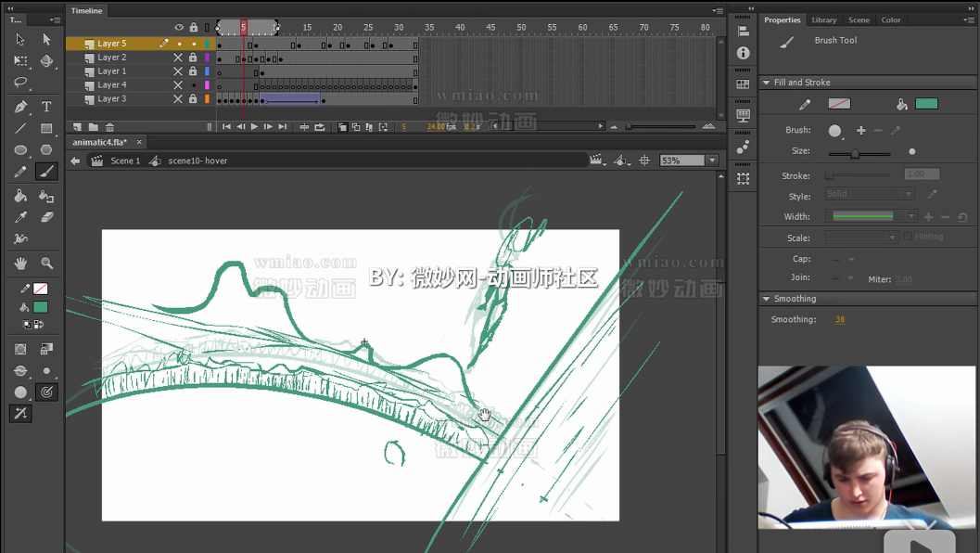Click the Center Frame icon in timeline
Viewport: 980px width, 553px height.
304,127
